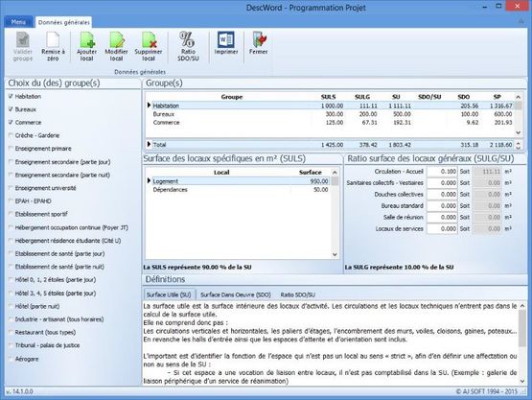Click scroll-up arrow of definitions text
Image resolution: width=532 pixels, height=400 pixels.
click(x=522, y=306)
